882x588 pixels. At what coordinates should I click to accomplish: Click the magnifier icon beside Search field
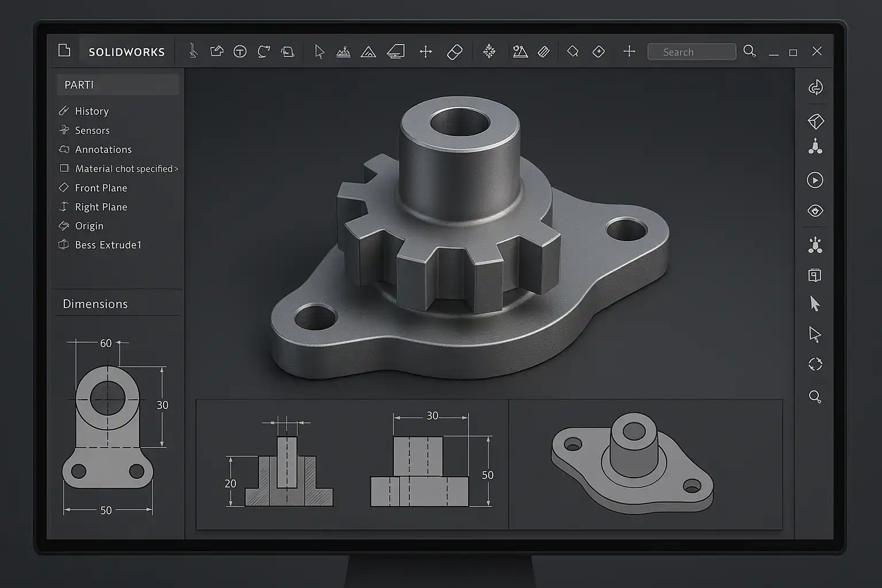[x=749, y=51]
